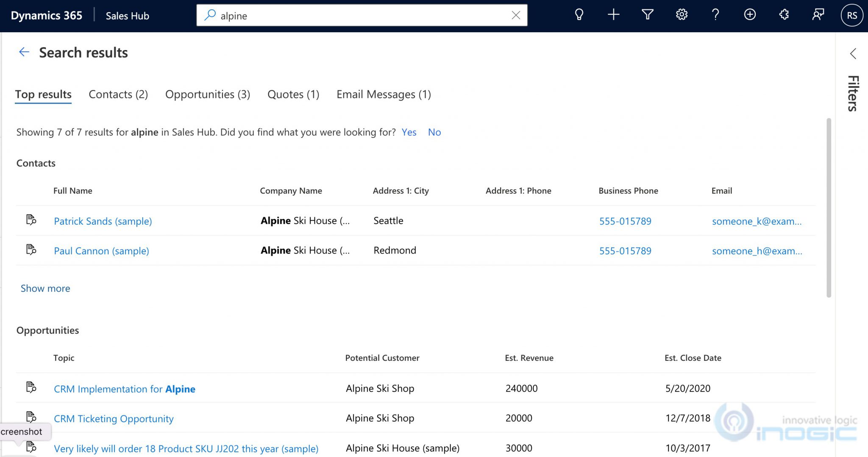Select the filter funnel icon in top bar
Image resolution: width=868 pixels, height=457 pixels.
(x=647, y=14)
